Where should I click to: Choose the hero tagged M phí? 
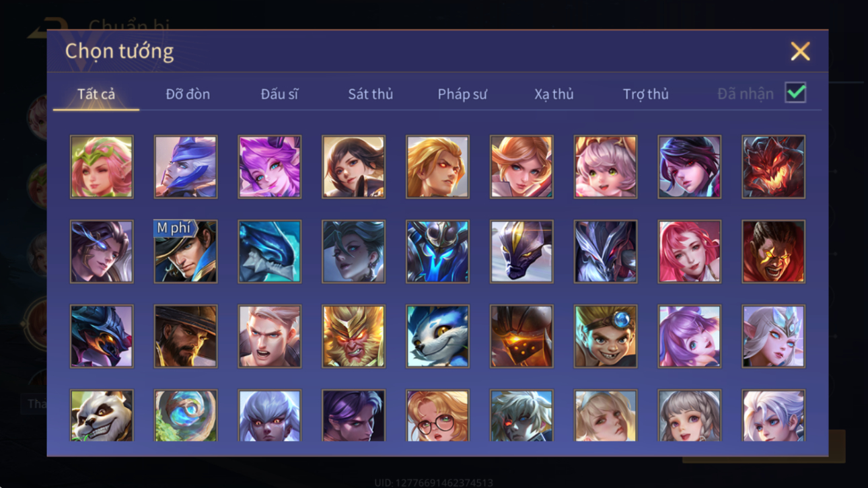click(x=186, y=252)
